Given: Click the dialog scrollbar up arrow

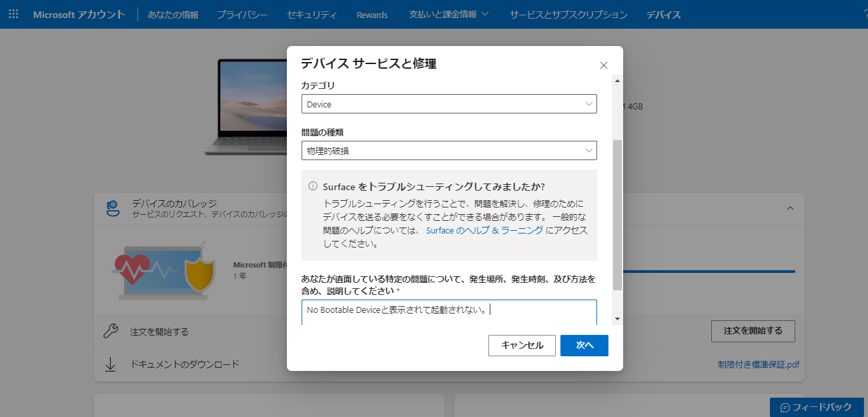Looking at the screenshot, I should click(617, 81).
